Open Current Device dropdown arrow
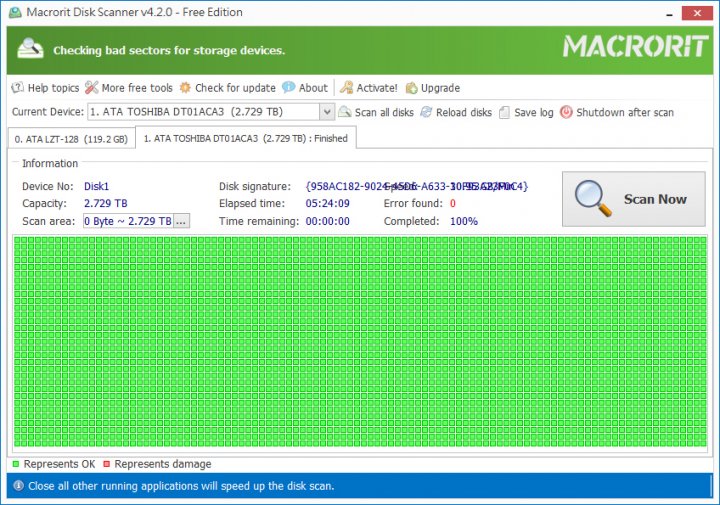This screenshot has height=505, width=720. coord(326,112)
